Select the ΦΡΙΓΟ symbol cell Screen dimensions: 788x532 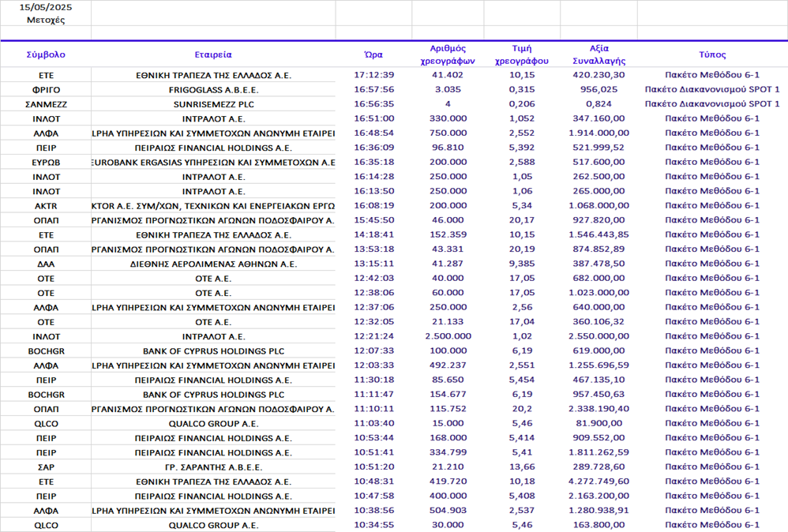pos(46,90)
